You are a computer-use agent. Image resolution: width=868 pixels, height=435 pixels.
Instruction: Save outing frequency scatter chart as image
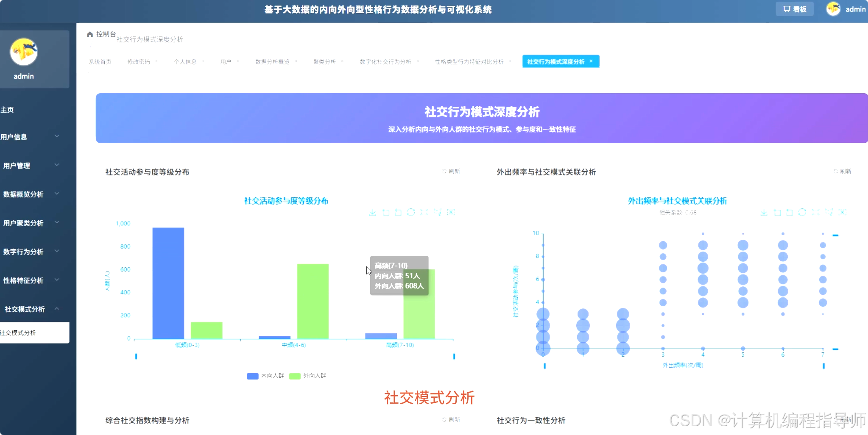pyautogui.click(x=764, y=212)
